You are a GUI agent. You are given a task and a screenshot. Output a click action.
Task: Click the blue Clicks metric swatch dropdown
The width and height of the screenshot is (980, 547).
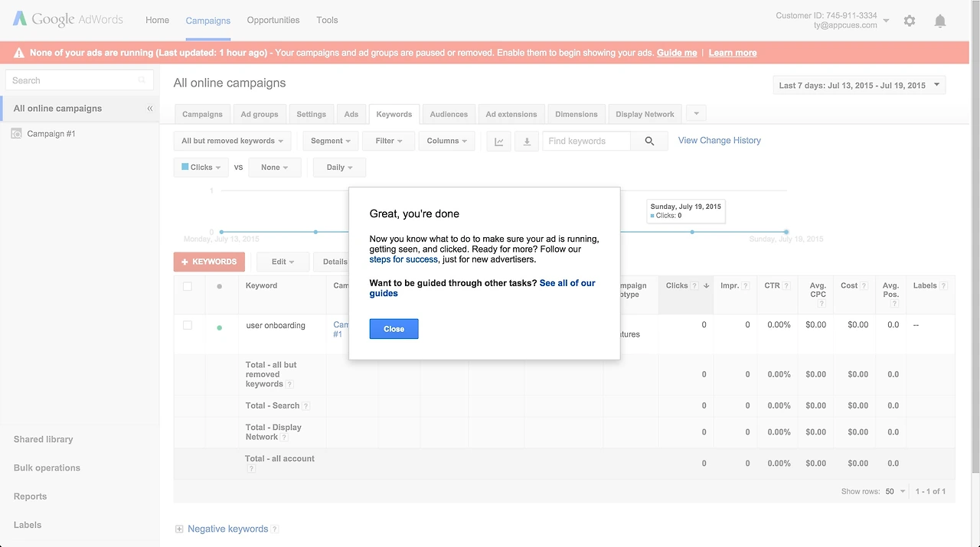pos(201,167)
